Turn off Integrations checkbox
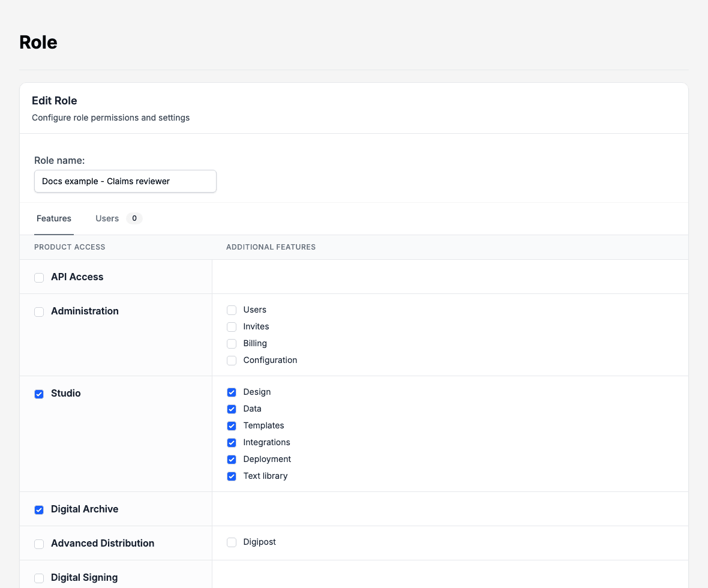708x588 pixels. pos(231,442)
